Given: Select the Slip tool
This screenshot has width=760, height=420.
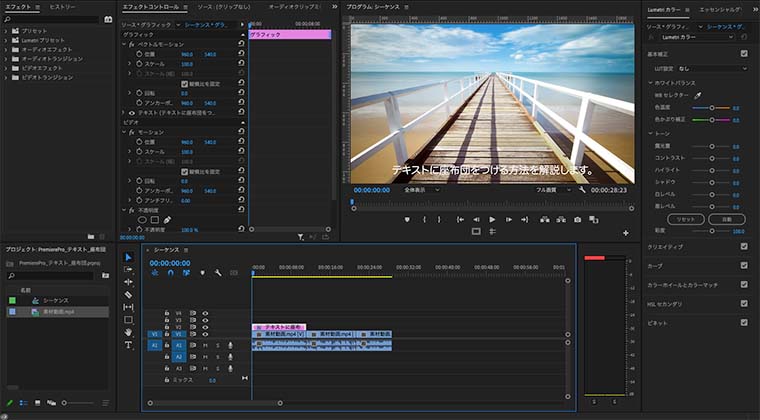Looking at the screenshot, I should point(128,307).
